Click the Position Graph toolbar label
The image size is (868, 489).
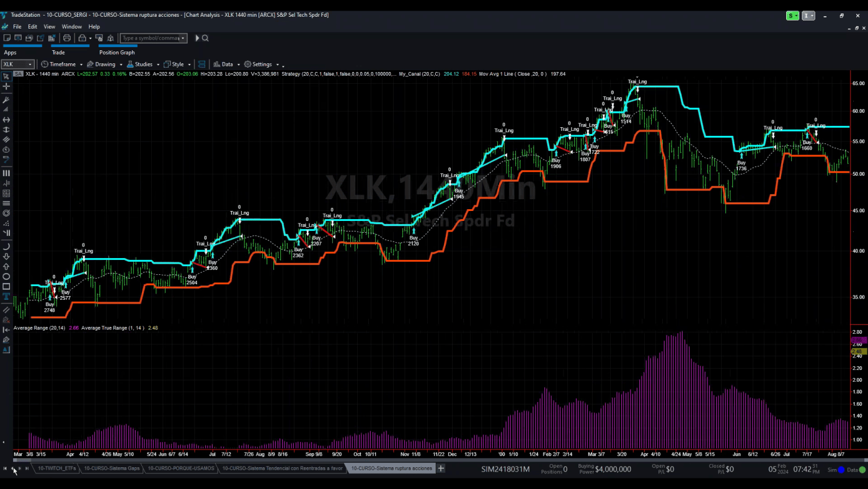point(117,53)
